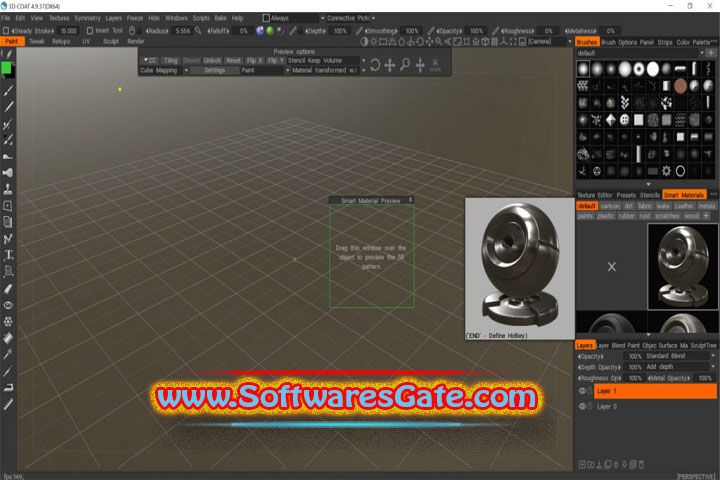Screen dimensions: 720x480
Task: Add a new layer with plus icon
Action: point(582,464)
